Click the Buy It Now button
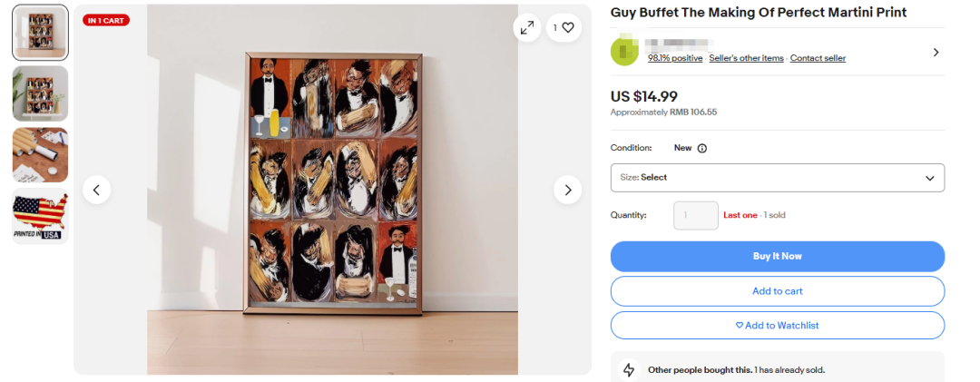 click(x=777, y=256)
